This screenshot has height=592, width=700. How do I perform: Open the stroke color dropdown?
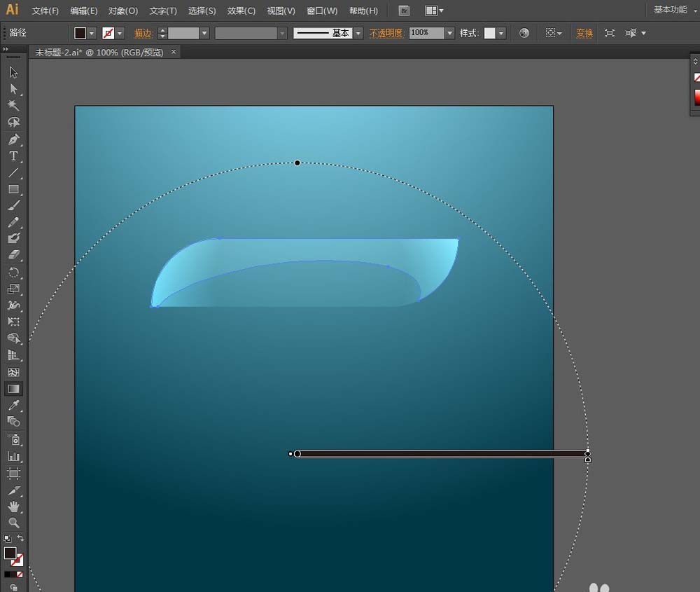(119, 33)
